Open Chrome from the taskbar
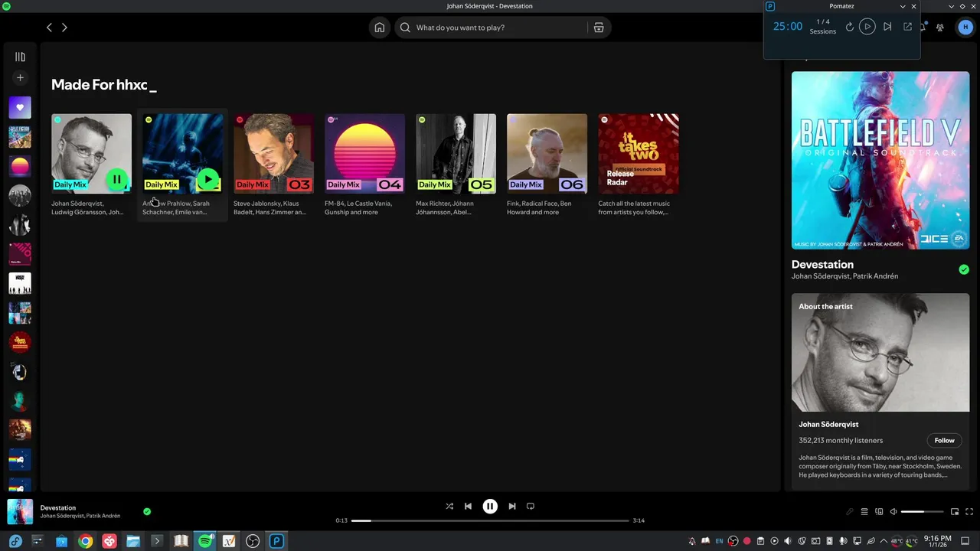The height and width of the screenshot is (551, 980). click(85, 541)
